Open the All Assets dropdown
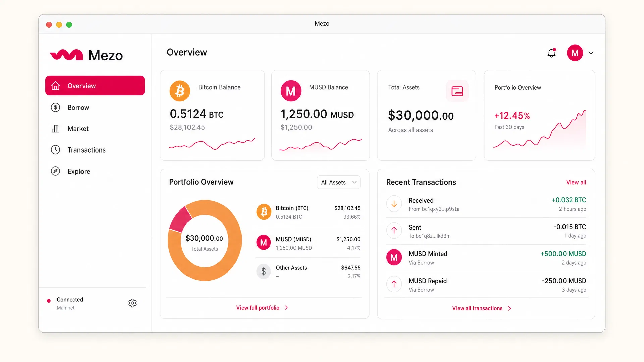644x362 pixels. click(x=339, y=182)
